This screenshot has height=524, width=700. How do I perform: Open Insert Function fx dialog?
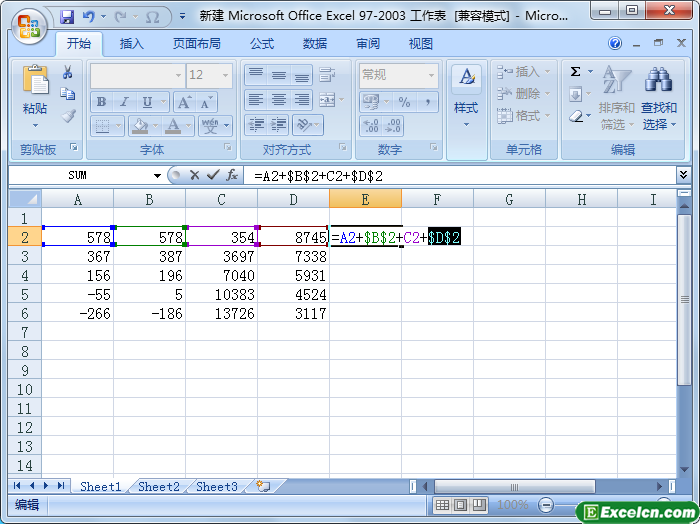point(231,175)
